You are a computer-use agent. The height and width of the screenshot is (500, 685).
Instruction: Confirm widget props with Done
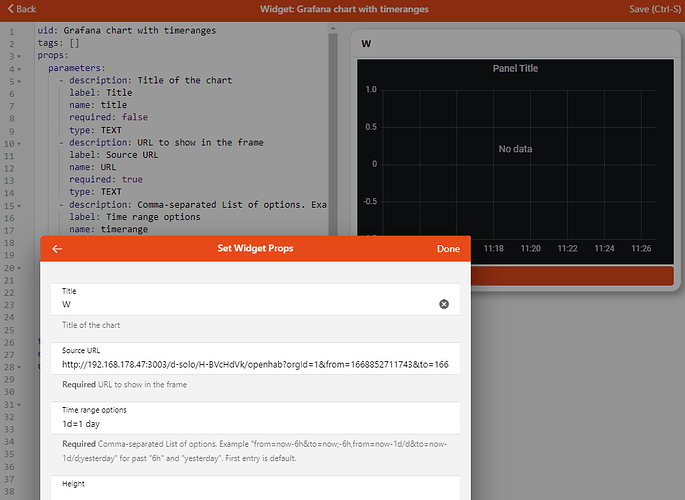click(x=448, y=248)
